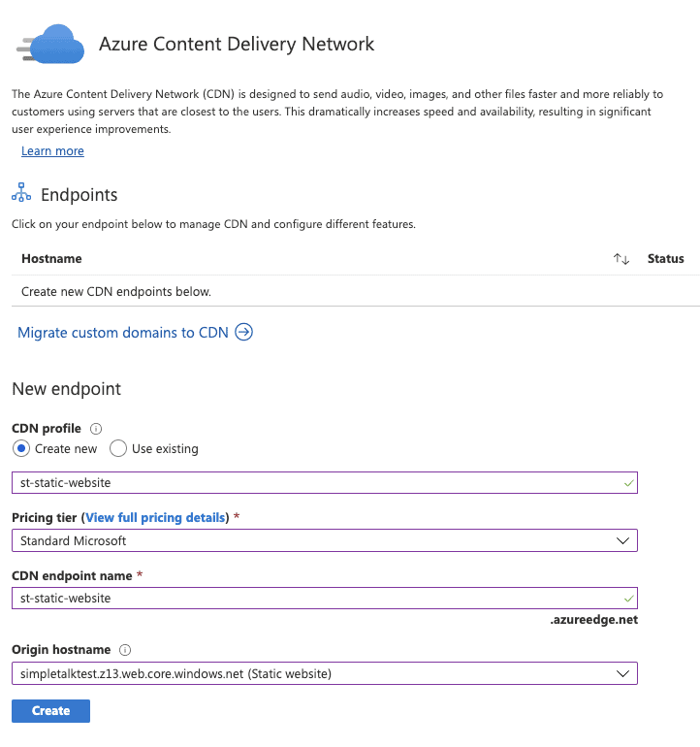The height and width of the screenshot is (747, 700).
Task: Click the Migrate custom domains to CDN link
Action: pos(123,333)
